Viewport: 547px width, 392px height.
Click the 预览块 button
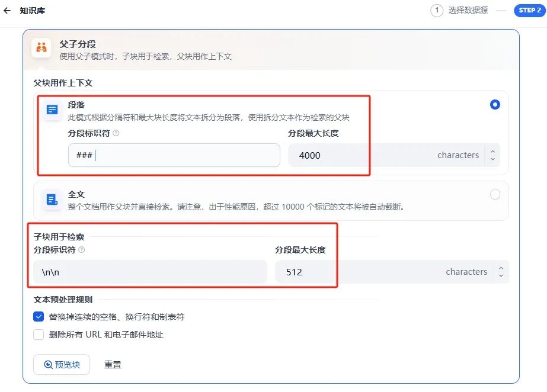(62, 365)
